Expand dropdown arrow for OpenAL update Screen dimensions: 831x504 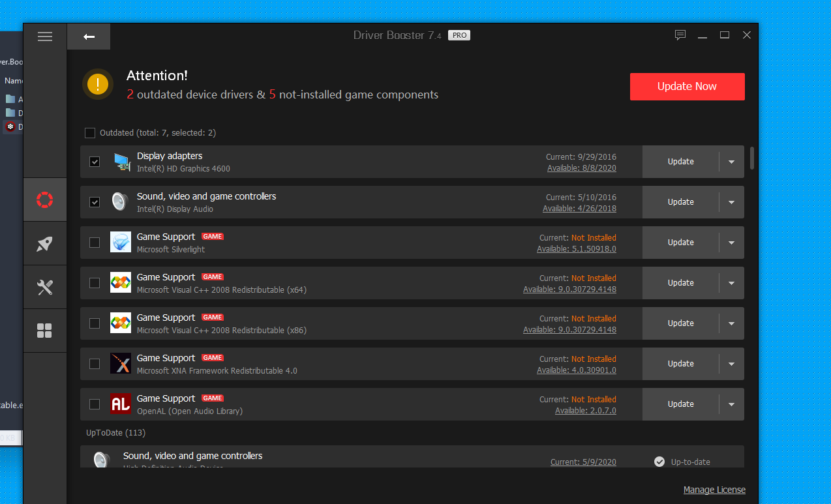731,404
